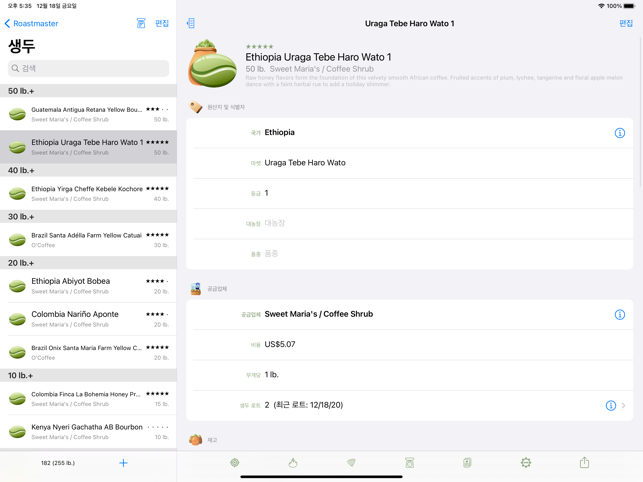Open roast flame icon in bottom toolbar
Viewport: 643px width, 482px height.
coord(293,463)
